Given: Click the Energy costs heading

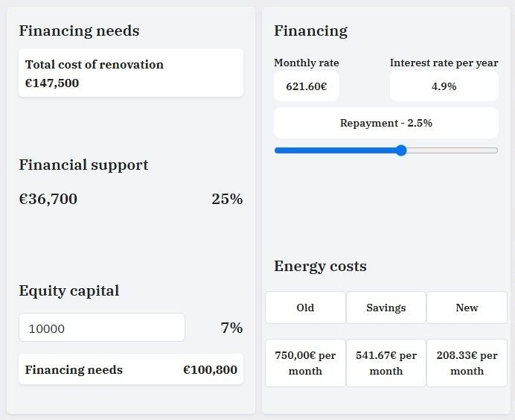Looking at the screenshot, I should [x=320, y=266].
